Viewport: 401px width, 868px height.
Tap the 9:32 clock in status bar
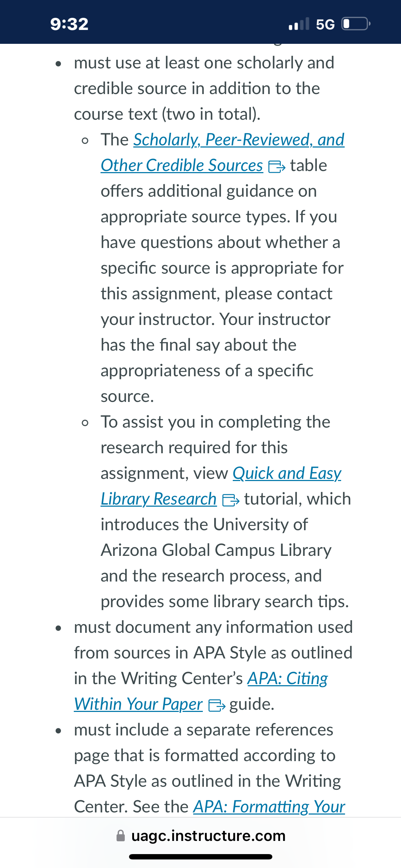click(x=69, y=24)
